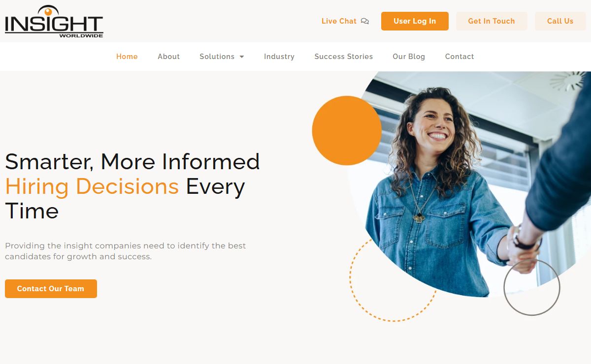Navigate to the Industry page

pos(279,57)
